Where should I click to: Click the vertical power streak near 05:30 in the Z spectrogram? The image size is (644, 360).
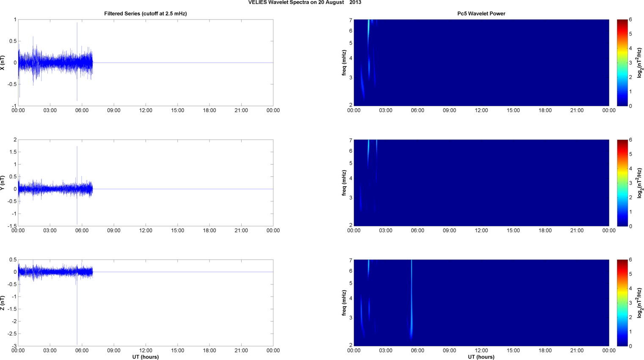(411, 300)
